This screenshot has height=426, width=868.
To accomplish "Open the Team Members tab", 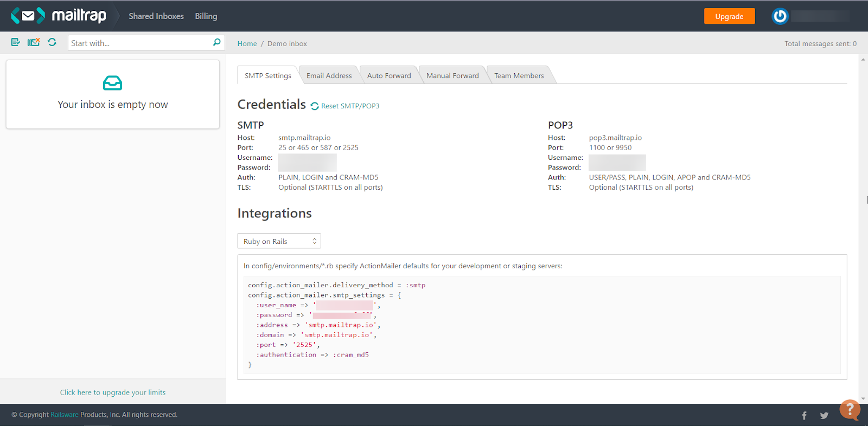I will 519,75.
